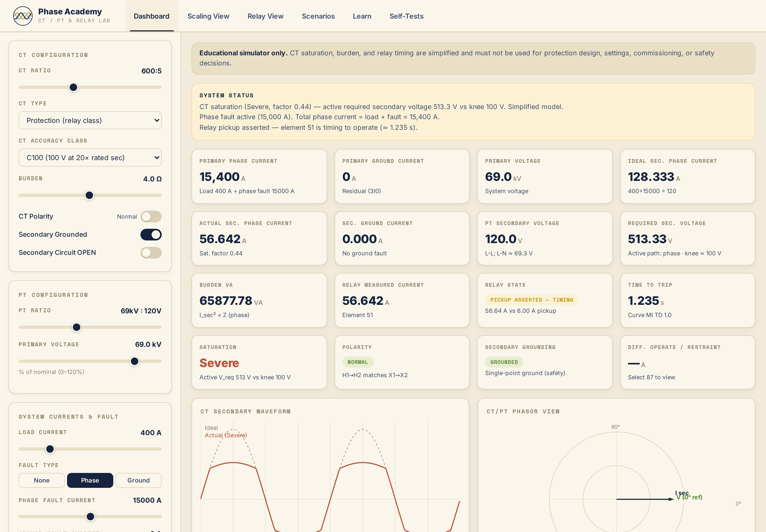Click the CT/PT Phasor View heading
766x532 pixels.
523,411
